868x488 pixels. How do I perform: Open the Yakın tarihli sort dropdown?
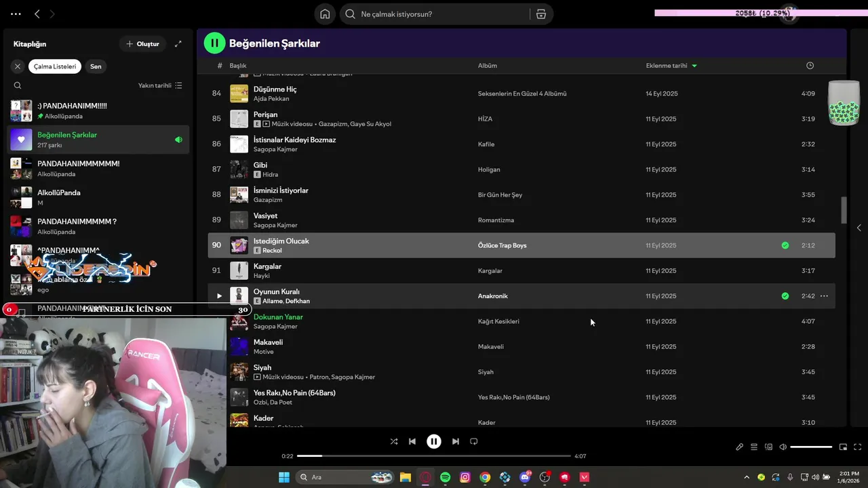tap(160, 85)
